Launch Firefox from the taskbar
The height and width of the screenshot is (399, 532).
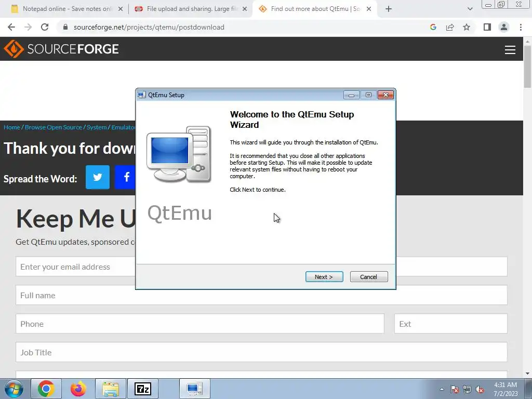click(x=78, y=389)
